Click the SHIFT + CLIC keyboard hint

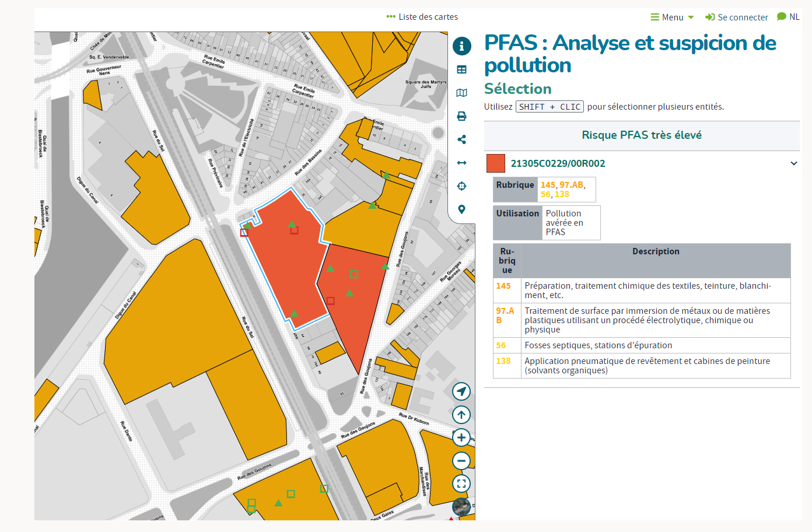(549, 107)
